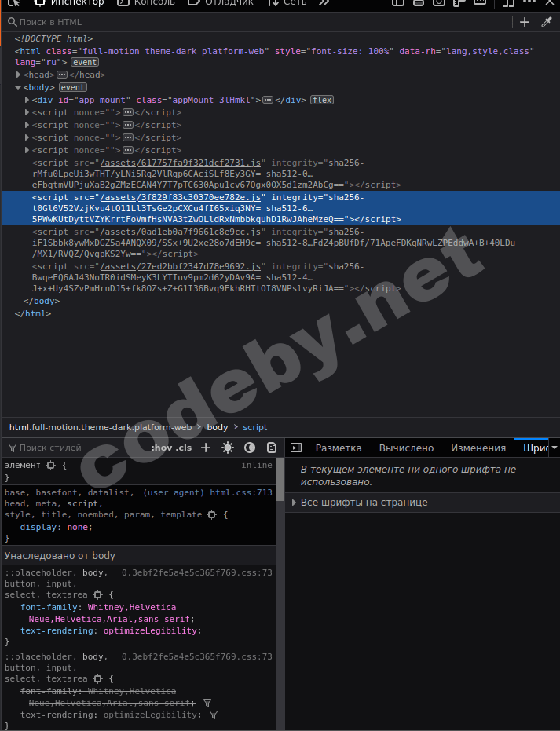The height and width of the screenshot is (731, 560).
Task: Toggle print media simulation page icon
Action: (x=272, y=448)
